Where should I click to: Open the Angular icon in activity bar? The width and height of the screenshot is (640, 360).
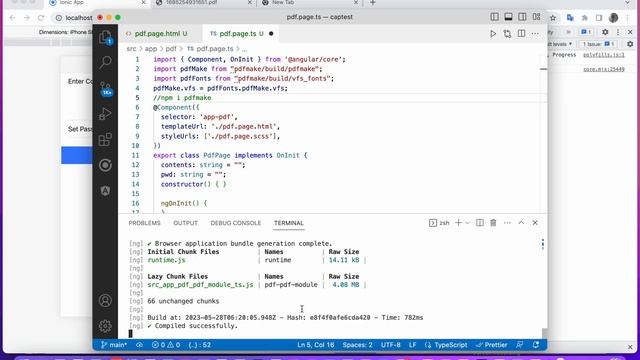coord(105,191)
